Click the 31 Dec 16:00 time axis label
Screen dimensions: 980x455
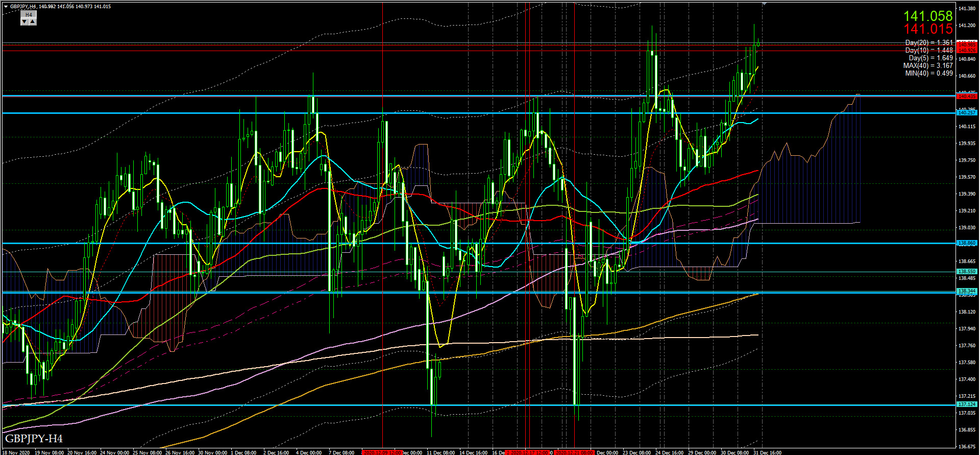tap(768, 452)
